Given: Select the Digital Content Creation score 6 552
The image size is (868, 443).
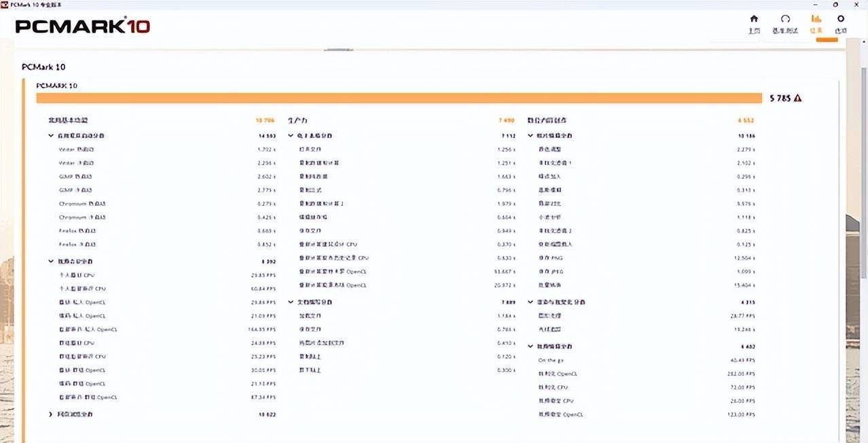Looking at the screenshot, I should coord(746,120).
